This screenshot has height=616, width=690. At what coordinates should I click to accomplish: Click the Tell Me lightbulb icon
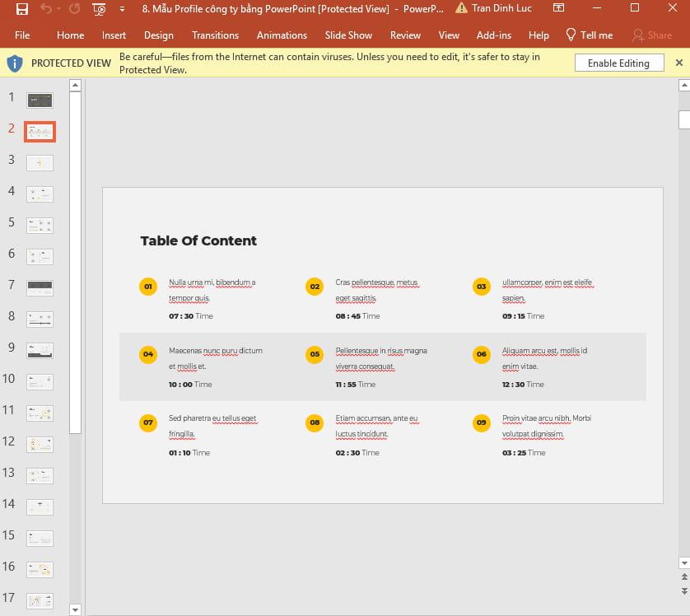pyautogui.click(x=570, y=35)
